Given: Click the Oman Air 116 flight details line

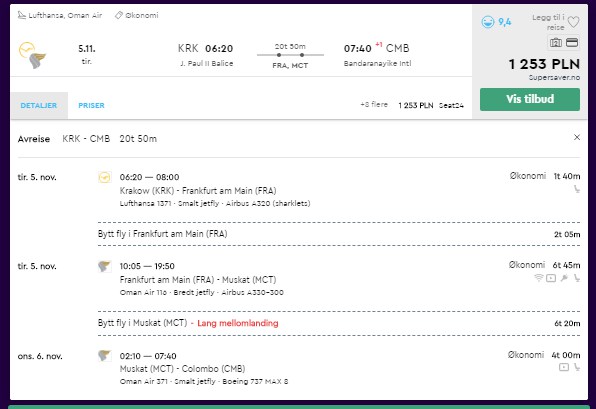Looking at the screenshot, I should [201, 292].
